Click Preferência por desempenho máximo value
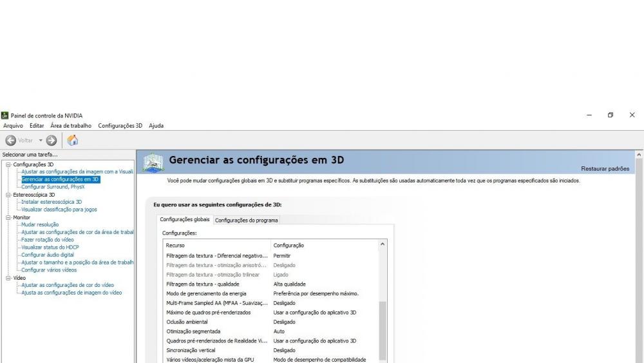Viewport: 644px width, 363px height. 316,293
